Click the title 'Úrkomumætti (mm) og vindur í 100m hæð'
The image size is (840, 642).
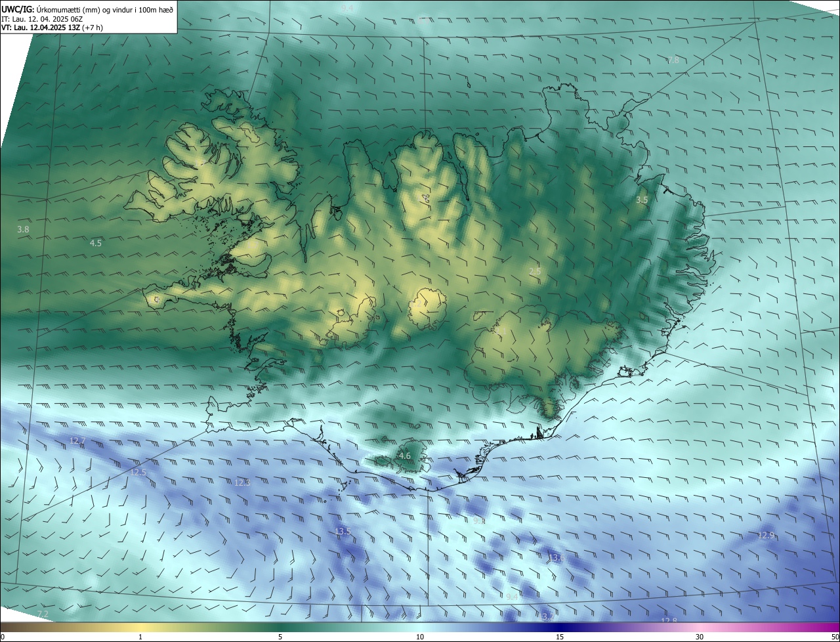point(104,10)
